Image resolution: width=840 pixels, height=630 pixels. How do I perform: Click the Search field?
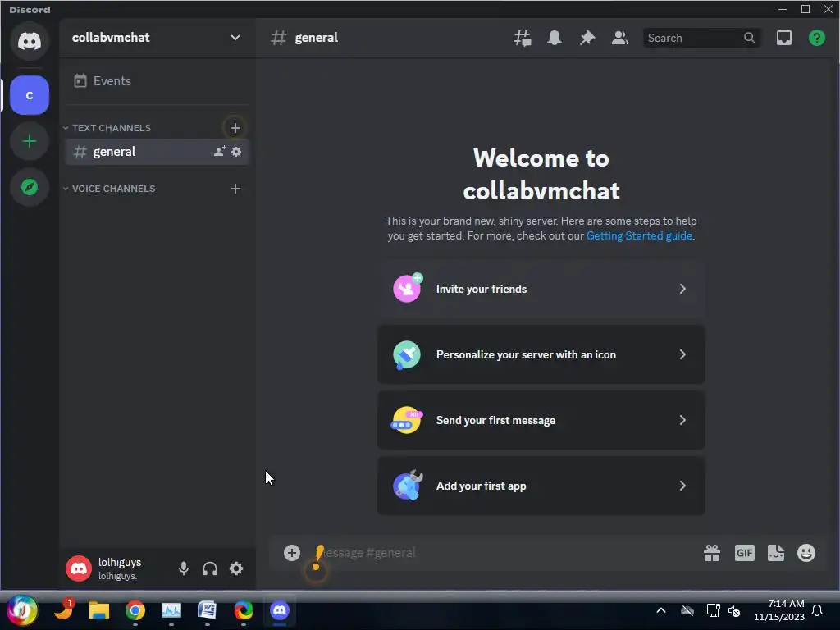(x=702, y=38)
